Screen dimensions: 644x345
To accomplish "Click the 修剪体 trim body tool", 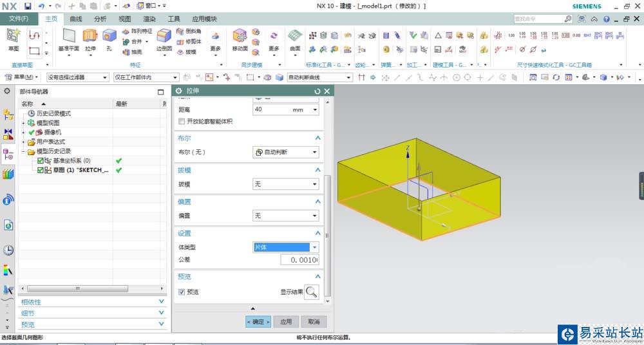I will tap(189, 41).
